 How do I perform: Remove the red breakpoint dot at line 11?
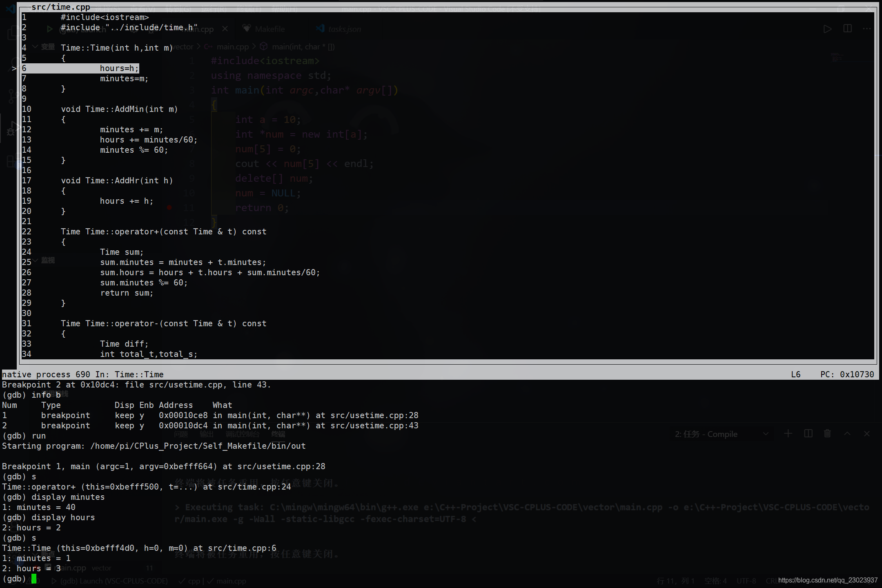point(169,208)
